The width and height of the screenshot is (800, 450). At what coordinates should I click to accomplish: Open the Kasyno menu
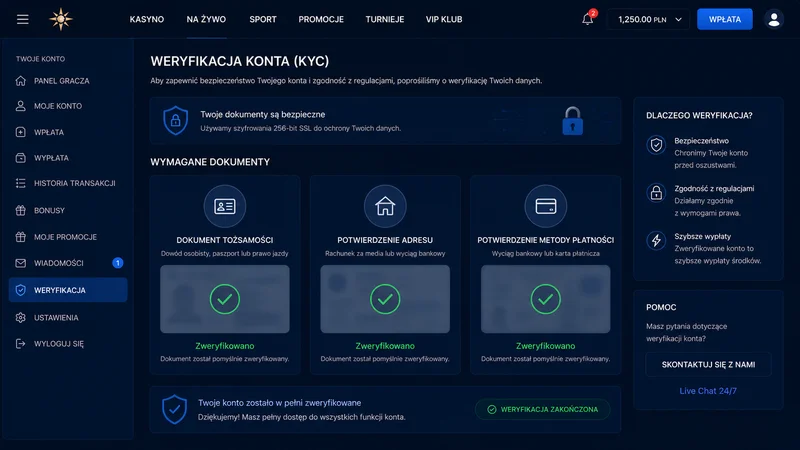click(147, 19)
